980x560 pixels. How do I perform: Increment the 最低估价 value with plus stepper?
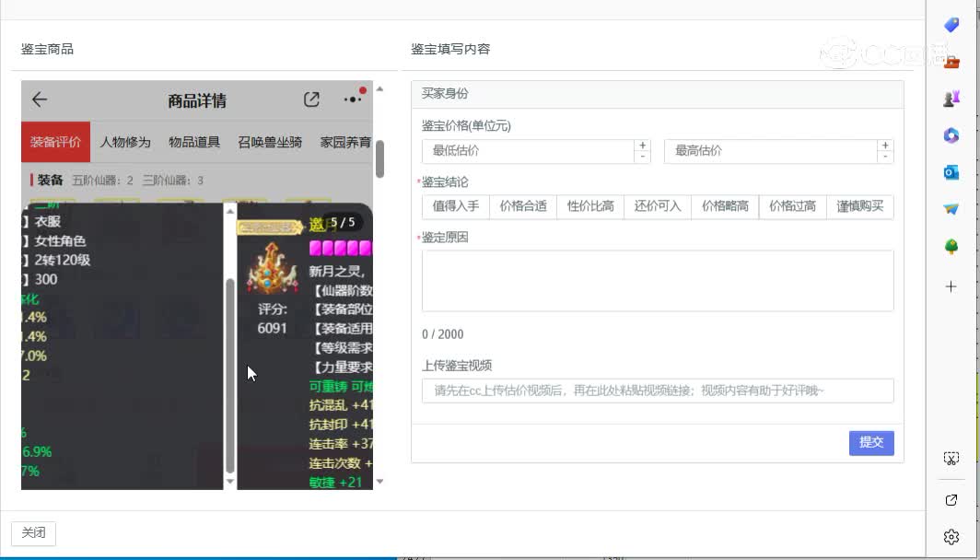click(641, 145)
